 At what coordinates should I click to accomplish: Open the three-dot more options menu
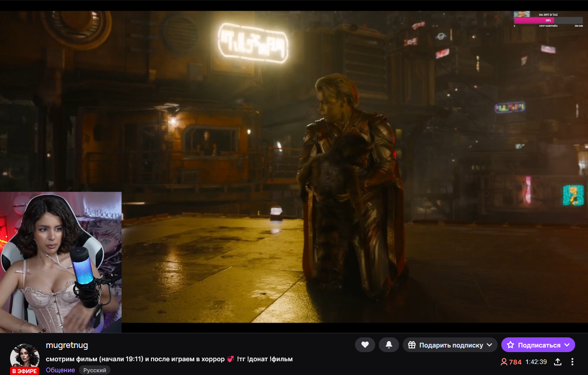pos(572,362)
